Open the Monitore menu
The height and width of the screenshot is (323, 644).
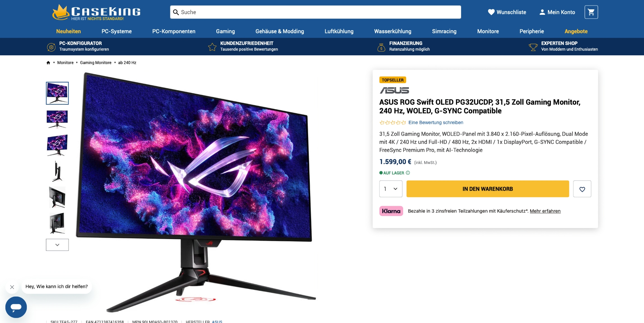[488, 31]
